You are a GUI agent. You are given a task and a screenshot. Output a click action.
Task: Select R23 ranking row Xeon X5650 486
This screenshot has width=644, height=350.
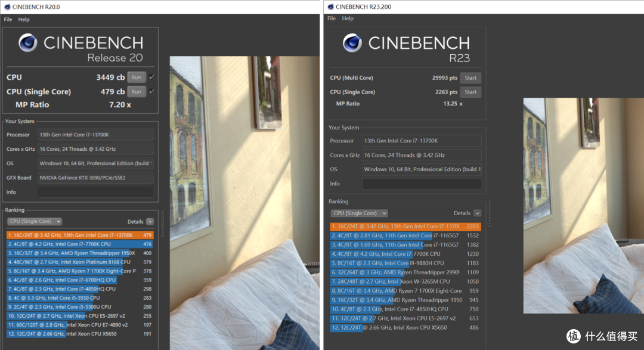click(x=405, y=328)
